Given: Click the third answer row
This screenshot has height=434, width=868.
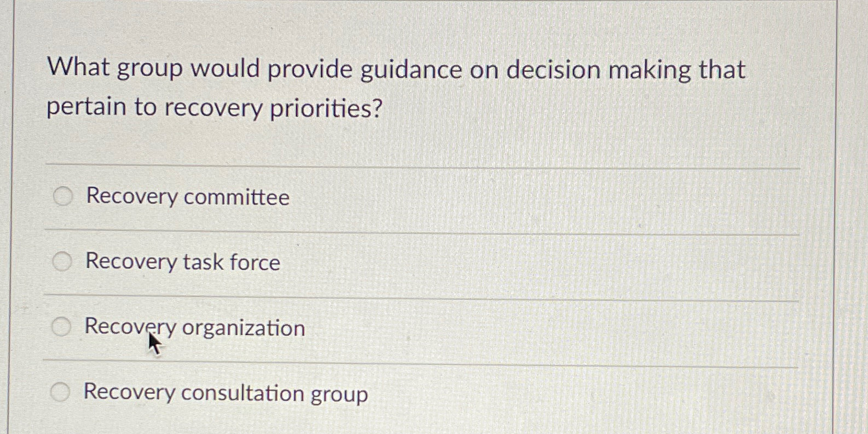Looking at the screenshot, I should click(x=383, y=327).
